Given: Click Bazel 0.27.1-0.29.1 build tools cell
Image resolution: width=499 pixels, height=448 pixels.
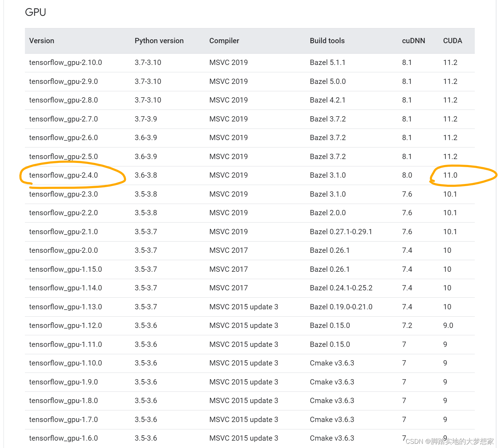Looking at the screenshot, I should (341, 232).
